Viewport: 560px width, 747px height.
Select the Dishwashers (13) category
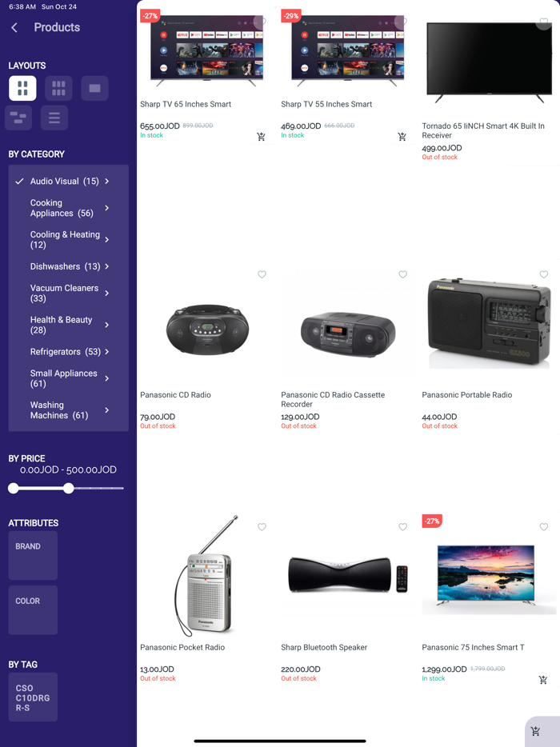[x=66, y=266]
